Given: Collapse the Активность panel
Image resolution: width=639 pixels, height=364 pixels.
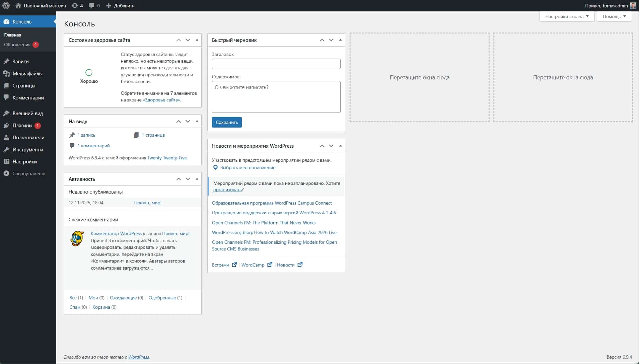Looking at the screenshot, I should pos(197,179).
